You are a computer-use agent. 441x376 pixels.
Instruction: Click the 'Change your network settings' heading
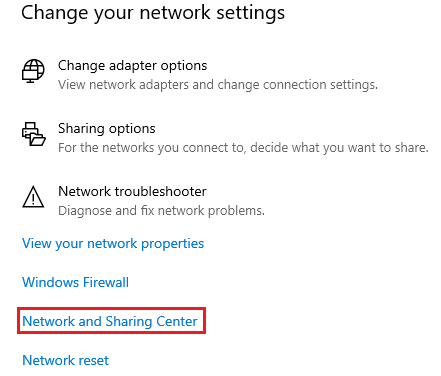(153, 13)
